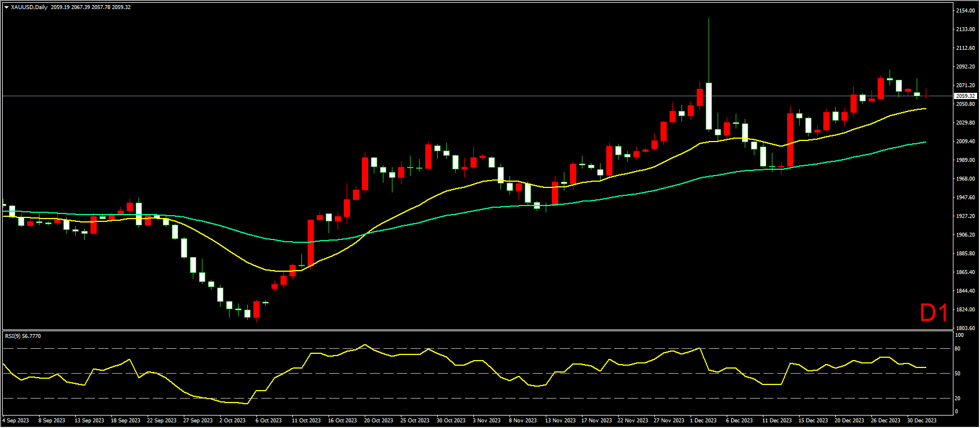Click the 2029.80 price axis label
The height and width of the screenshot is (428, 980).
click(965, 123)
